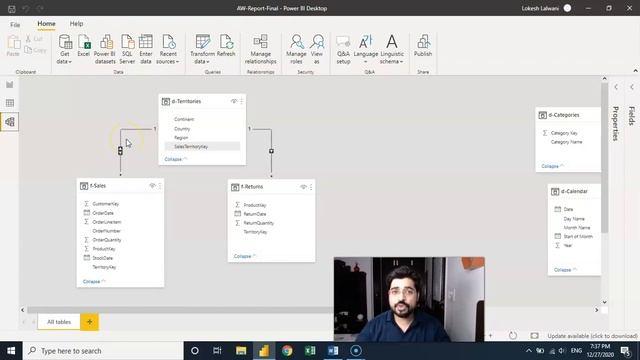
Task: Select the Continent field
Action: [x=184, y=119]
